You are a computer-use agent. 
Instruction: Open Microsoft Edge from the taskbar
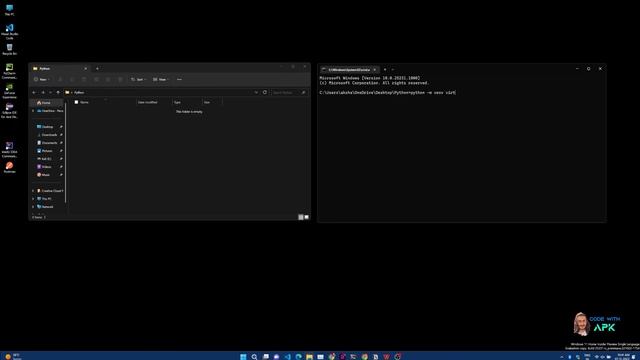(x=298, y=357)
